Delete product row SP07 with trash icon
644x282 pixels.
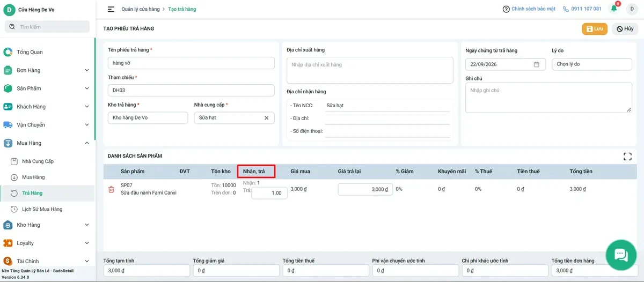(111, 189)
